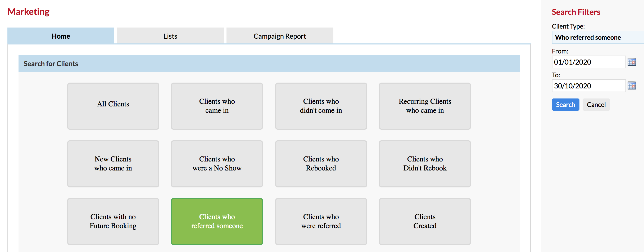
Task: Choose Clients with no Future Booking
Action: click(x=113, y=222)
